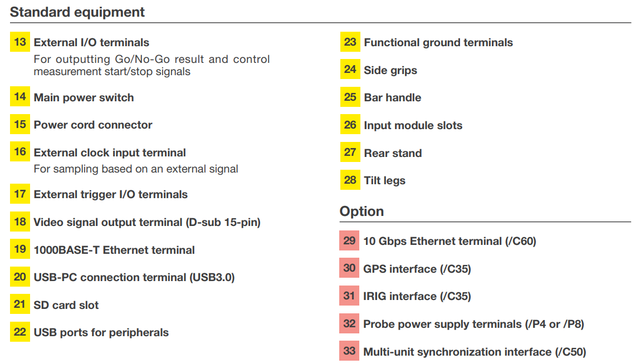
Task: Select External I/O terminals label
Action: pos(91,42)
